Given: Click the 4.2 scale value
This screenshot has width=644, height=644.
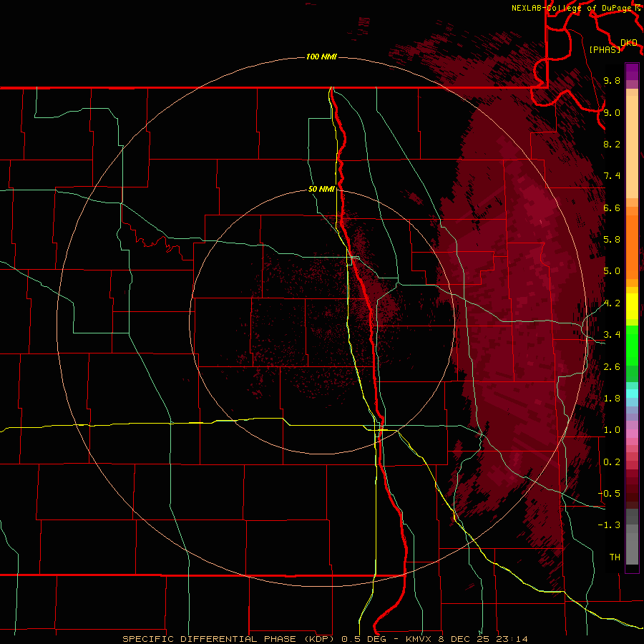Looking at the screenshot, I should tap(612, 303).
